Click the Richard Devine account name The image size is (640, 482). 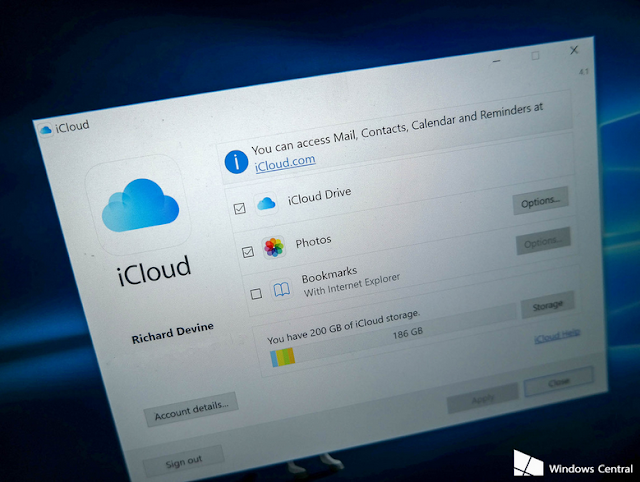172,333
